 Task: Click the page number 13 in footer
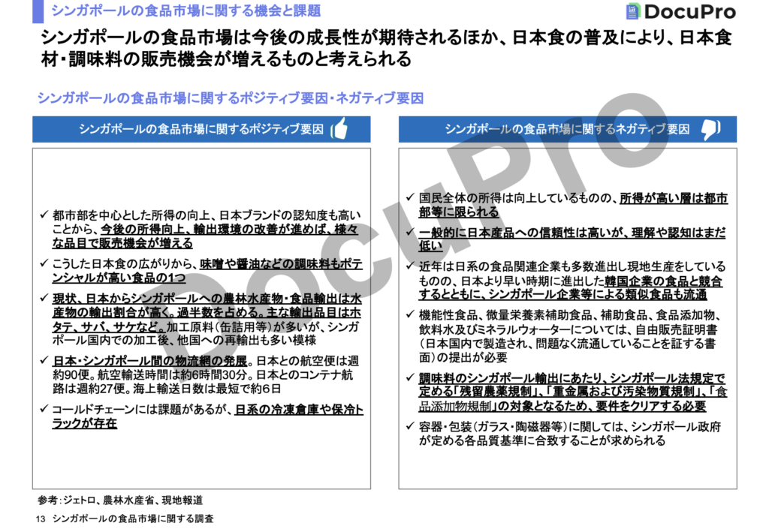tap(41, 519)
